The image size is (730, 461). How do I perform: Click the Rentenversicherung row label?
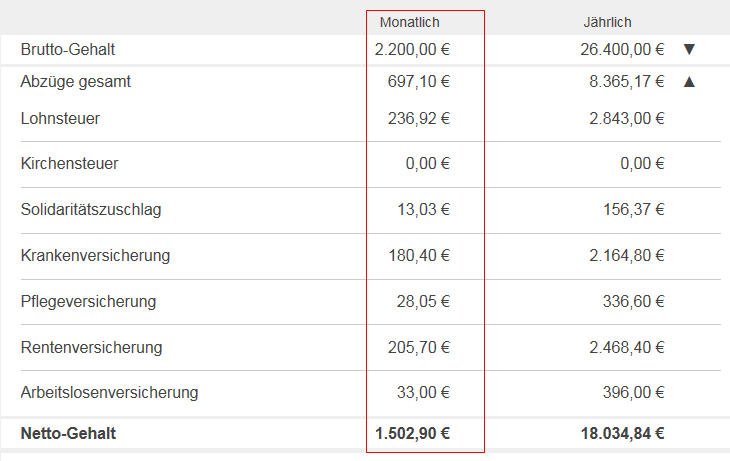91,347
